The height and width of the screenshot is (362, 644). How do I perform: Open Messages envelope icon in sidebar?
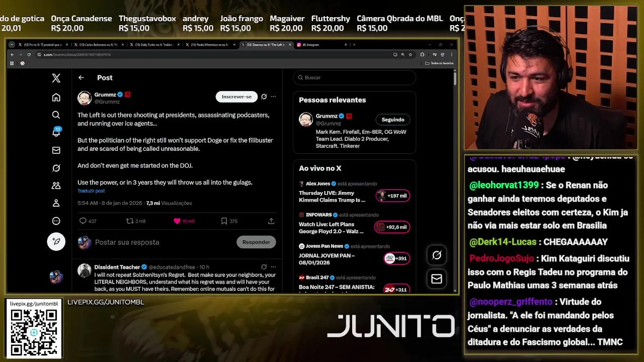[x=56, y=150]
